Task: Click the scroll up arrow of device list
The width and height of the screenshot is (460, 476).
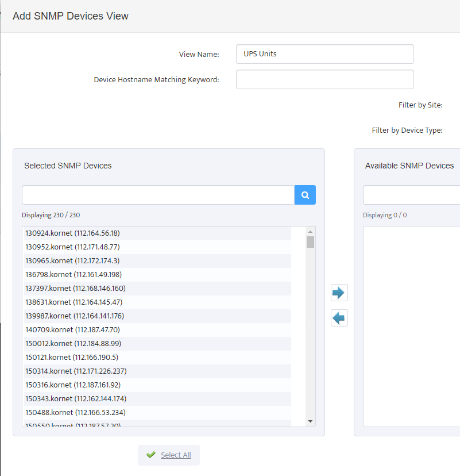Action: (x=310, y=232)
